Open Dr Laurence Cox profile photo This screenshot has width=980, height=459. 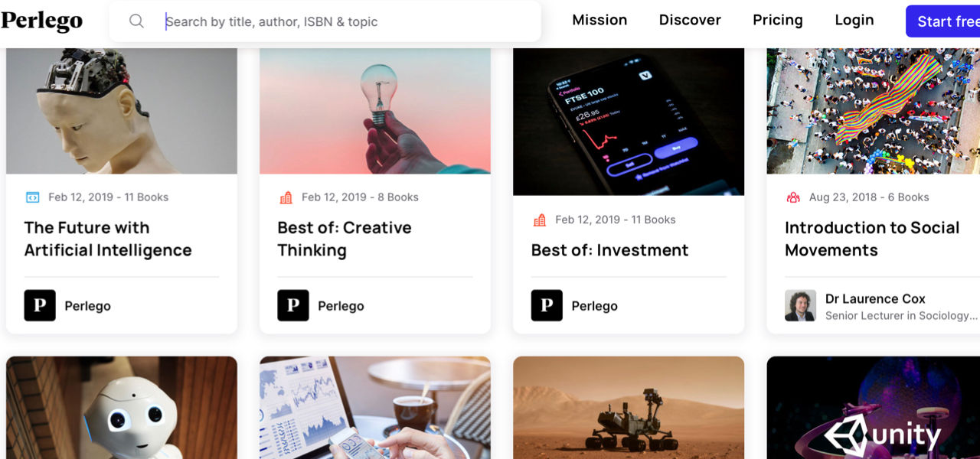click(800, 305)
